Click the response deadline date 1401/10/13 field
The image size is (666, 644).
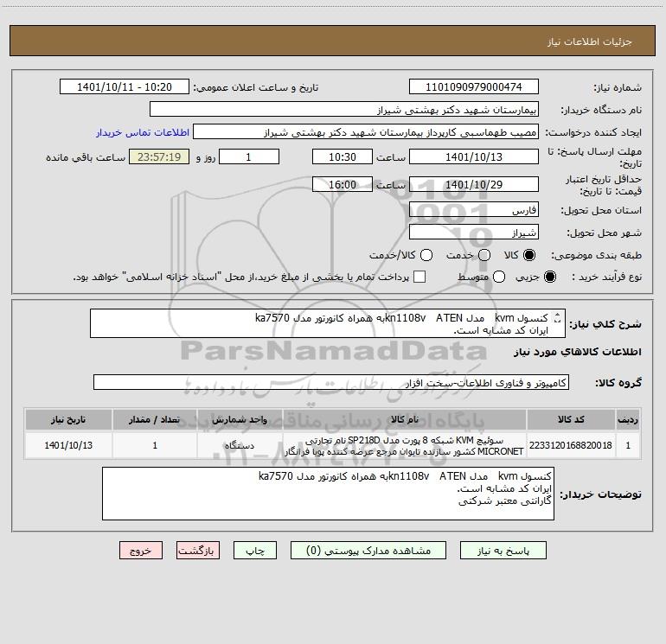(474, 156)
